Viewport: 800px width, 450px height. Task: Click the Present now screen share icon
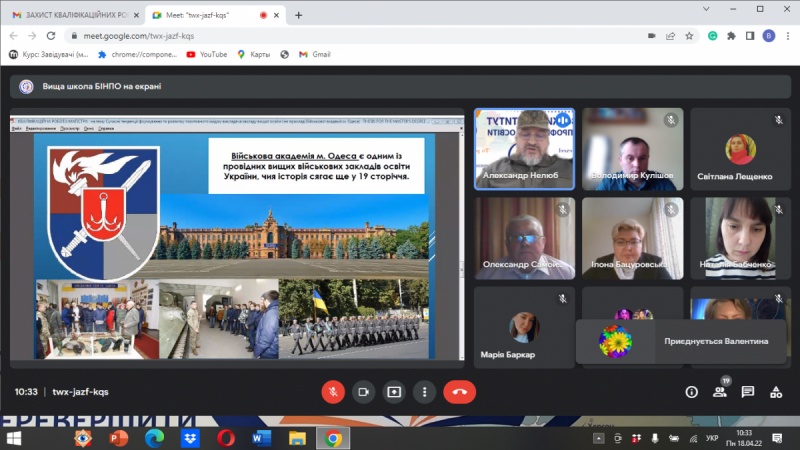click(x=395, y=392)
